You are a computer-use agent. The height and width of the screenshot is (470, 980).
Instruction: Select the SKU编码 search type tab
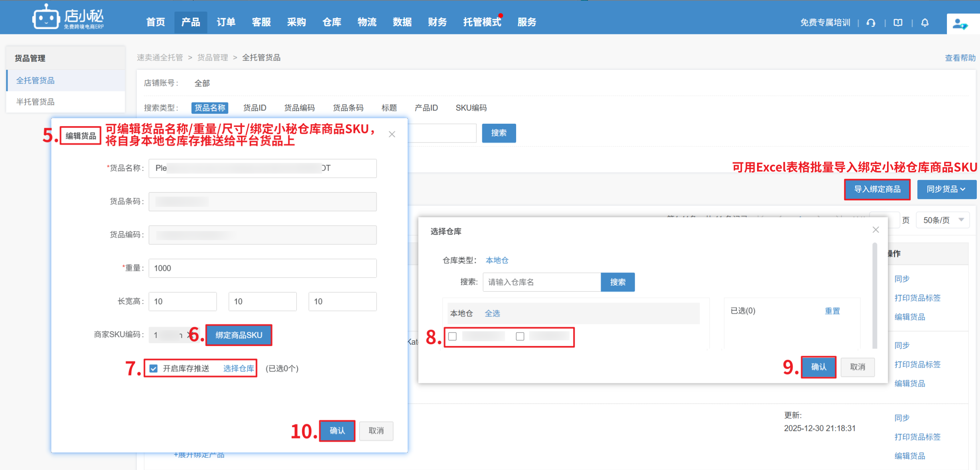471,108
